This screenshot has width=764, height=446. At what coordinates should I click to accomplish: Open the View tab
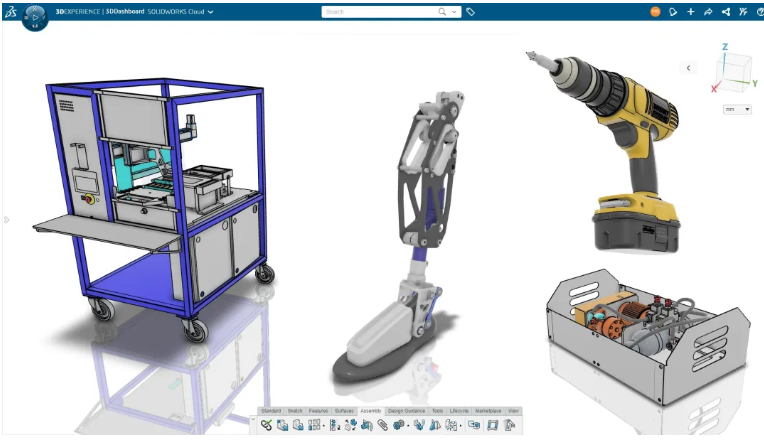coord(513,411)
